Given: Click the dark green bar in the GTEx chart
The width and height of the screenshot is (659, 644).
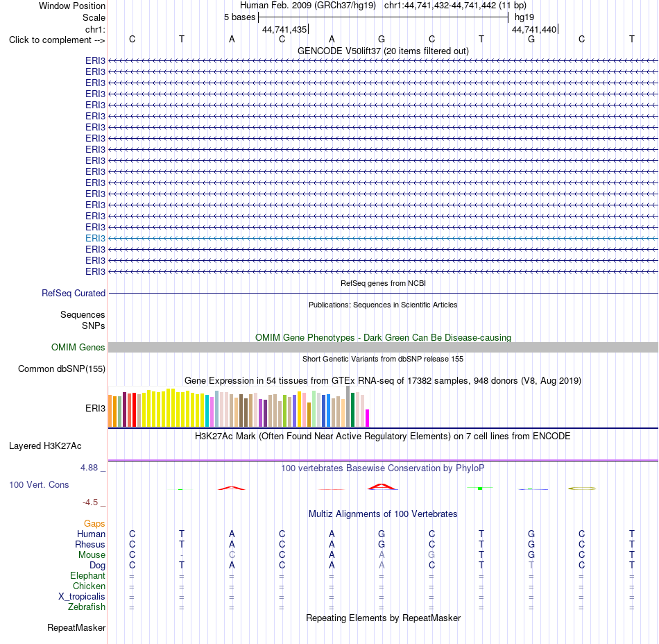Looking at the screenshot, I should click(352, 410).
